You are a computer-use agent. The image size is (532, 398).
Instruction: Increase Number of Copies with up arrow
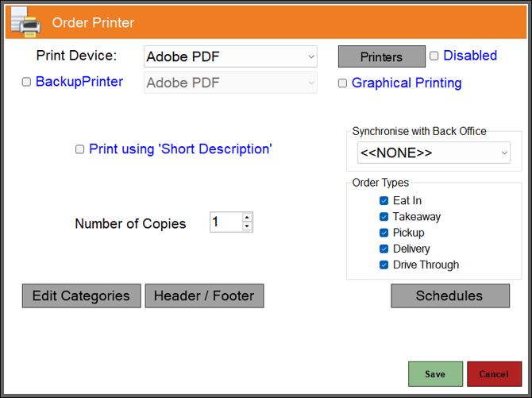click(x=247, y=218)
